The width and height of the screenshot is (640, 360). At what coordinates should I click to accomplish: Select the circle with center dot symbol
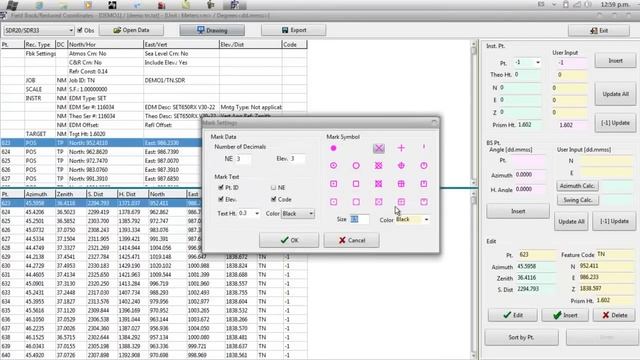(x=333, y=166)
